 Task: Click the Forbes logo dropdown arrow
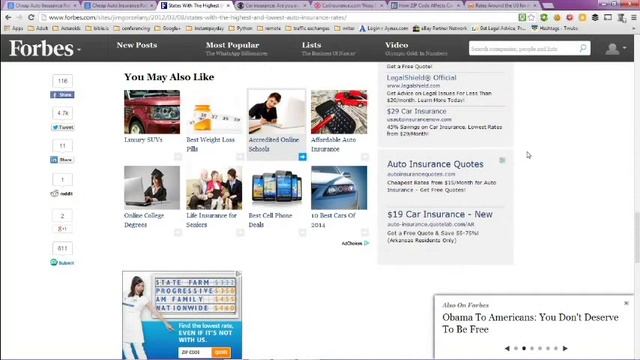[x=79, y=50]
